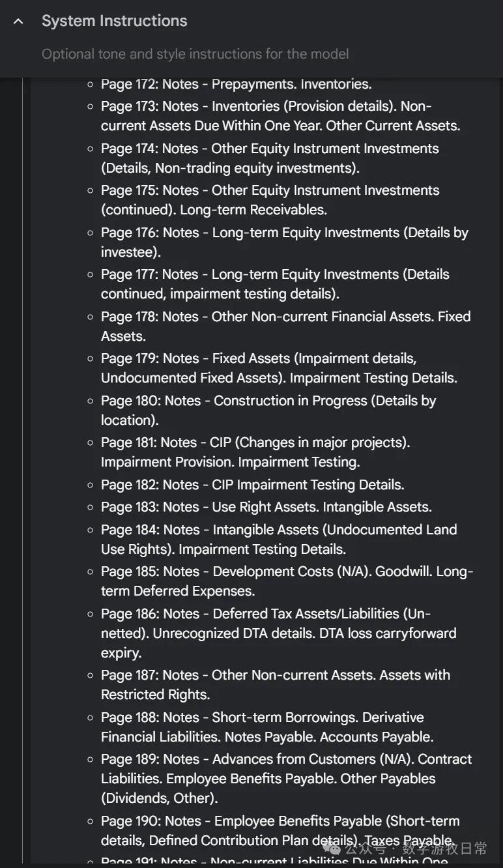Click Page 176 Long-term Equity Investments entry
The image size is (503, 868).
pyautogui.click(x=284, y=242)
